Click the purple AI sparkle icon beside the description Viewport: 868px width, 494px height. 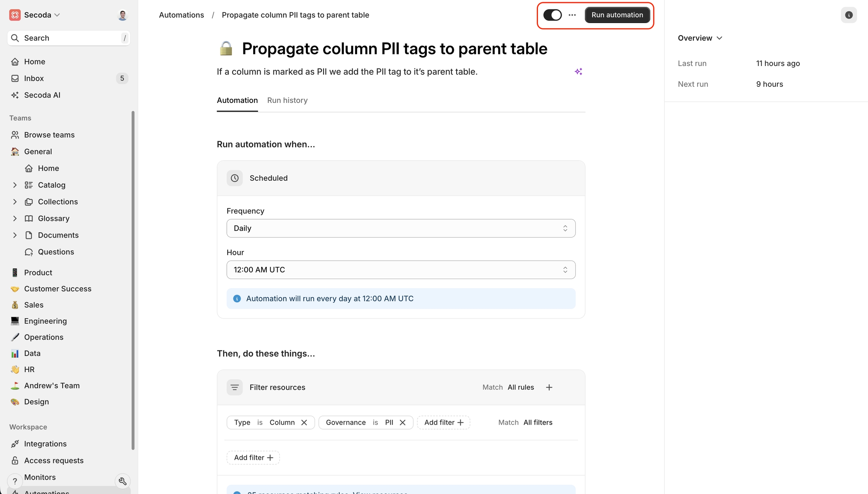(x=578, y=72)
